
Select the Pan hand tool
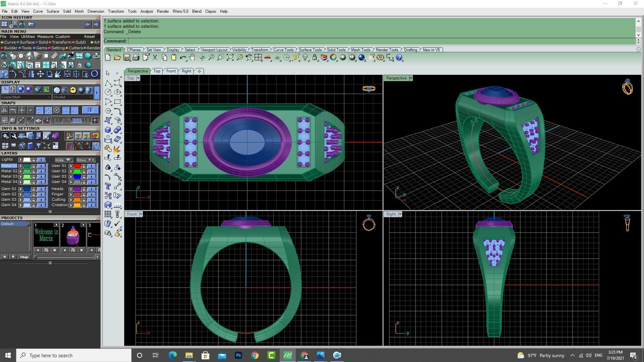point(192,58)
